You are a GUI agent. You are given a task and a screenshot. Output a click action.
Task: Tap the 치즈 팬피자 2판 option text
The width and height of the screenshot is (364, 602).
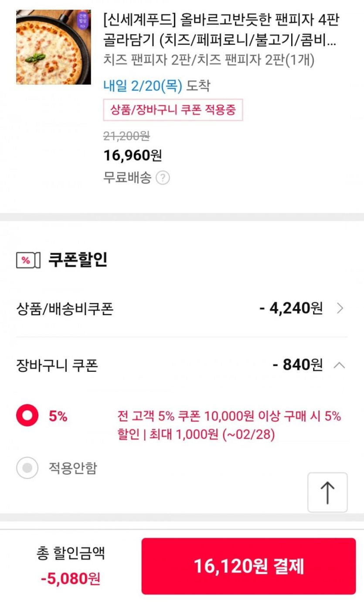click(x=208, y=60)
